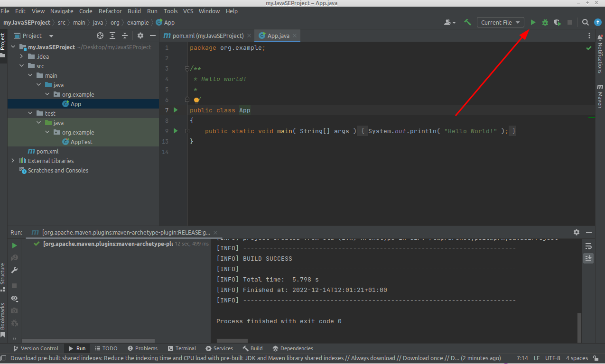The height and width of the screenshot is (364, 605).
Task: Collapse the src folder
Action: coord(21,66)
